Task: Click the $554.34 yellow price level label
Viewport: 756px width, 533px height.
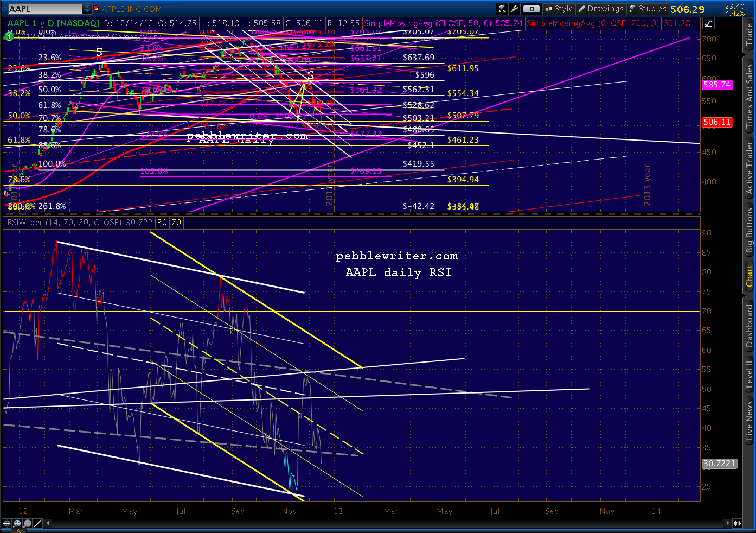Action: (463, 93)
